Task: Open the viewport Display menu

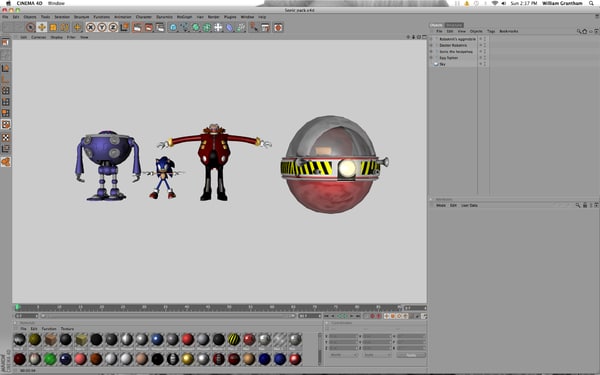Action: pyautogui.click(x=56, y=37)
